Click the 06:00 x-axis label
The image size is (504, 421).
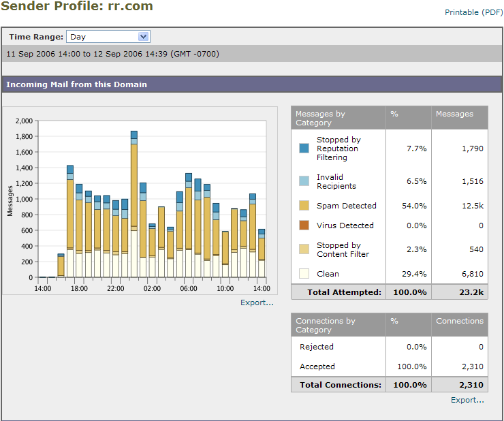189,288
